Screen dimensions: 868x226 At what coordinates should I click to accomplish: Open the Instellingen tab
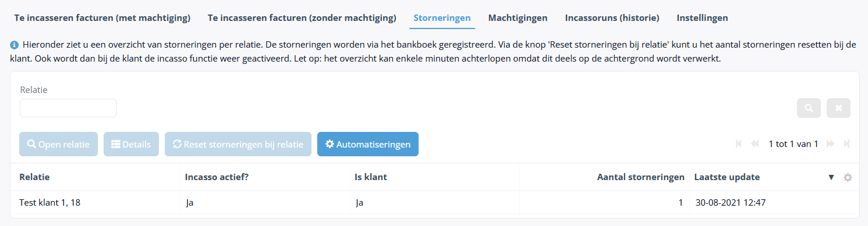coord(702,18)
